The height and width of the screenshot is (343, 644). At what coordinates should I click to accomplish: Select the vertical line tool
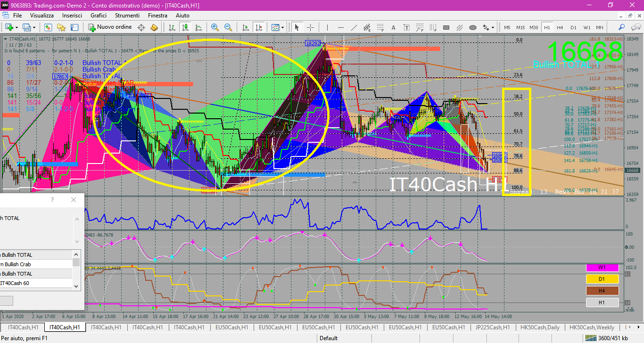point(328,27)
